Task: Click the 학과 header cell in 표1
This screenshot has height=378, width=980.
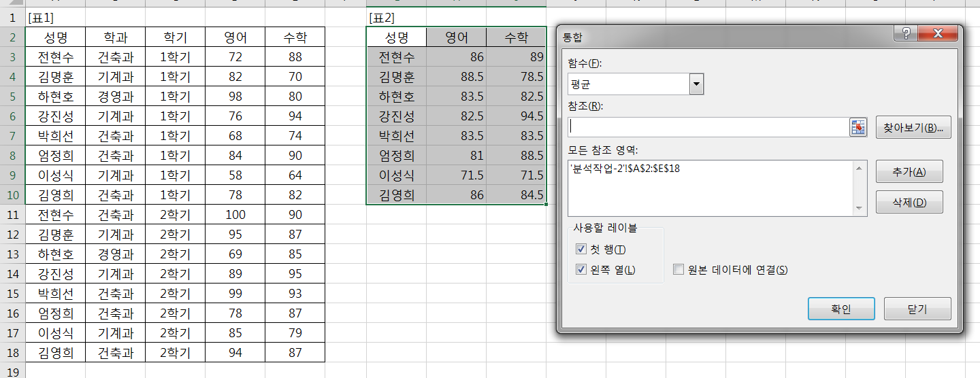Action: (115, 37)
